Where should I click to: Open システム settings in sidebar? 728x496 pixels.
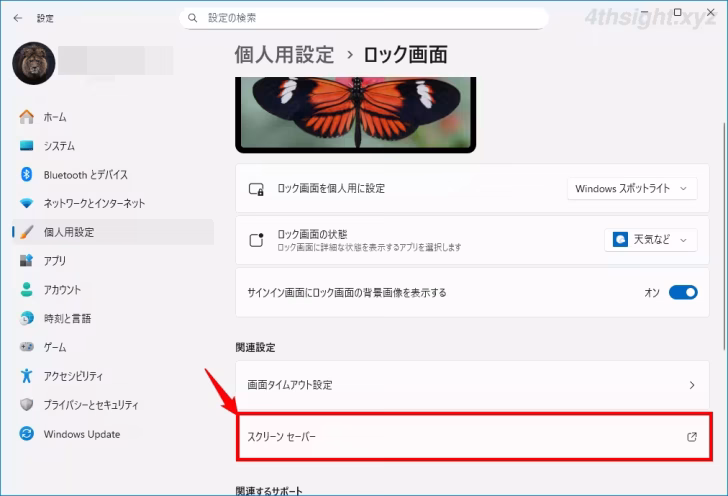(x=58, y=146)
